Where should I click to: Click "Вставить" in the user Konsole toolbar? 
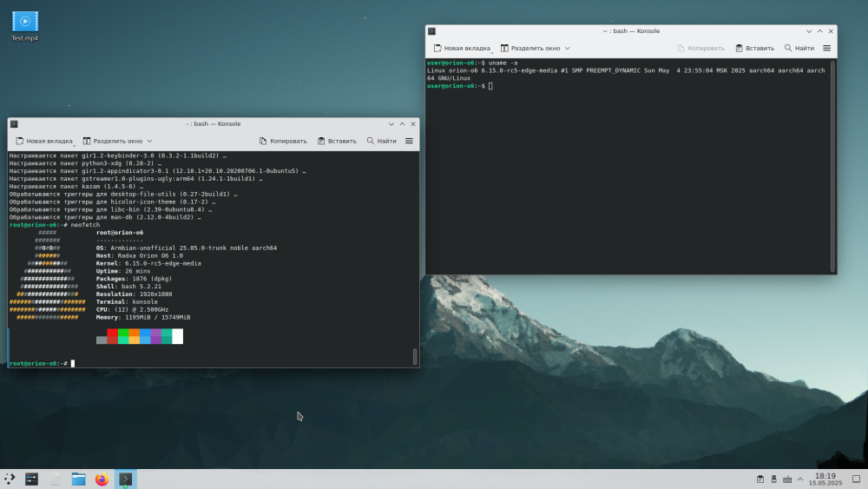[754, 49]
